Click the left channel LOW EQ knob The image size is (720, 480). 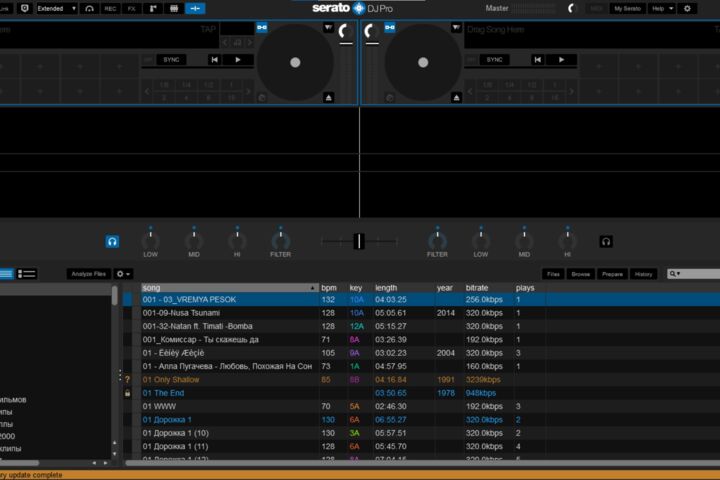pyautogui.click(x=151, y=240)
